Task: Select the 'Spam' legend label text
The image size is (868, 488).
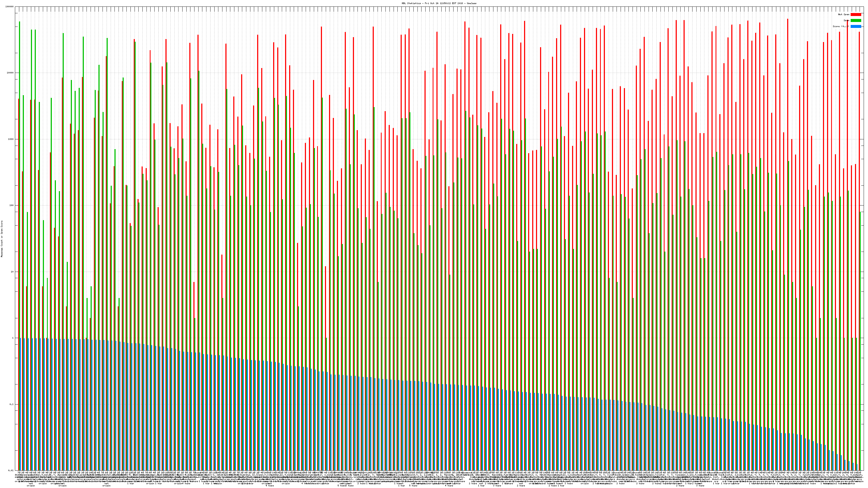Action: 846,21
